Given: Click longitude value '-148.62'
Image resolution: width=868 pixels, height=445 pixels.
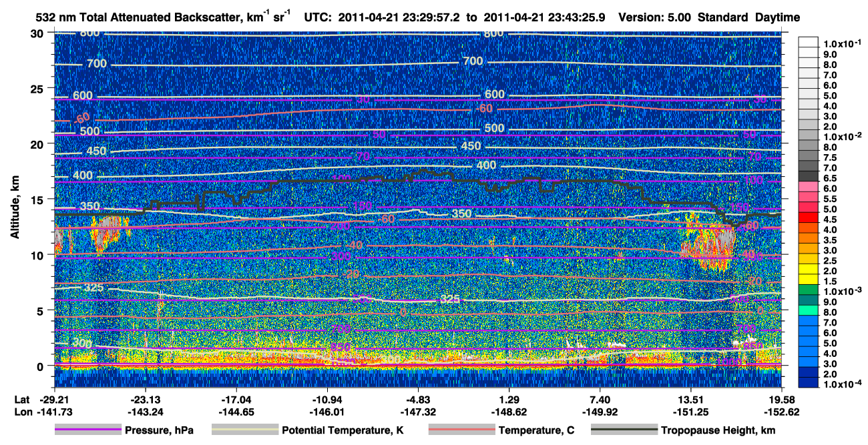Looking at the screenshot, I should coord(509,412).
